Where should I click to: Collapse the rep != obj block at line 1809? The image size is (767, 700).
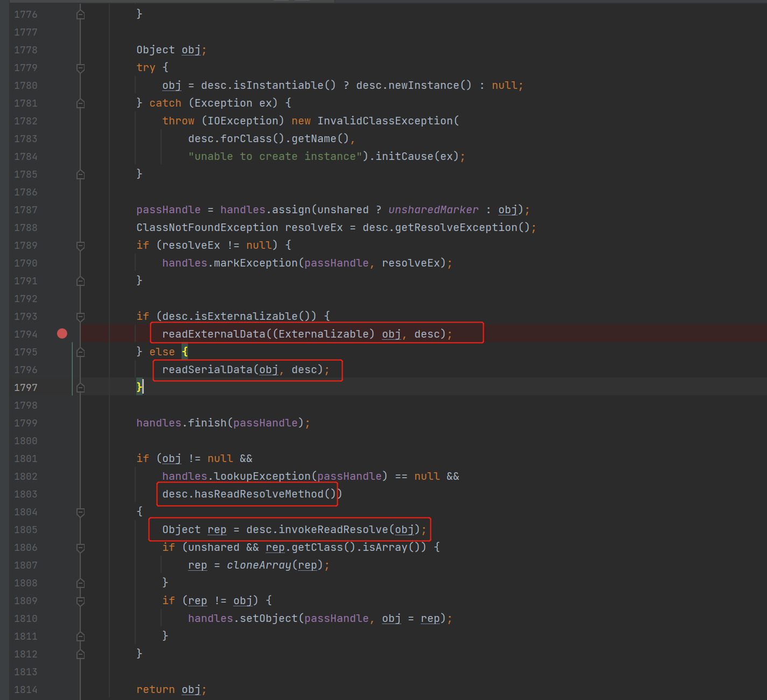pyautogui.click(x=80, y=601)
